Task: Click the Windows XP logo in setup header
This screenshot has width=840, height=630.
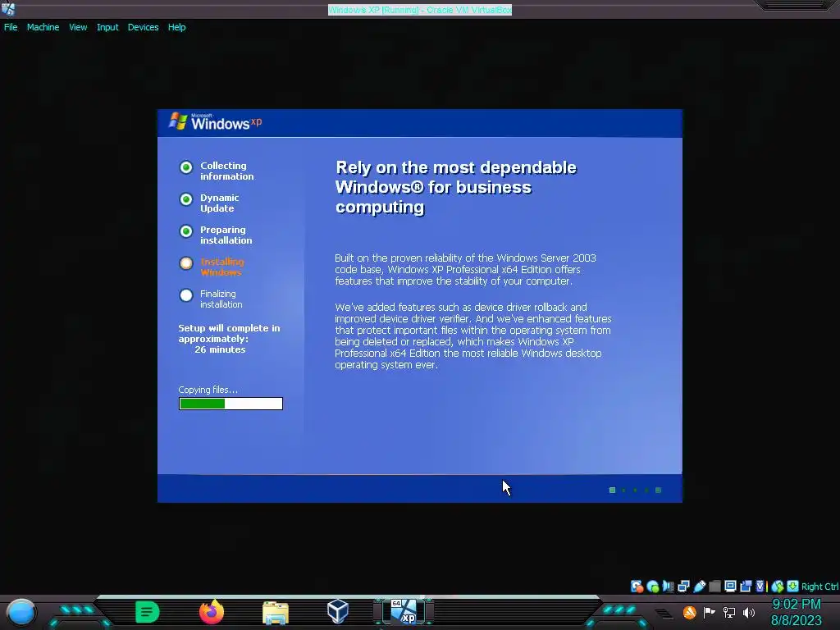Action: [216, 121]
